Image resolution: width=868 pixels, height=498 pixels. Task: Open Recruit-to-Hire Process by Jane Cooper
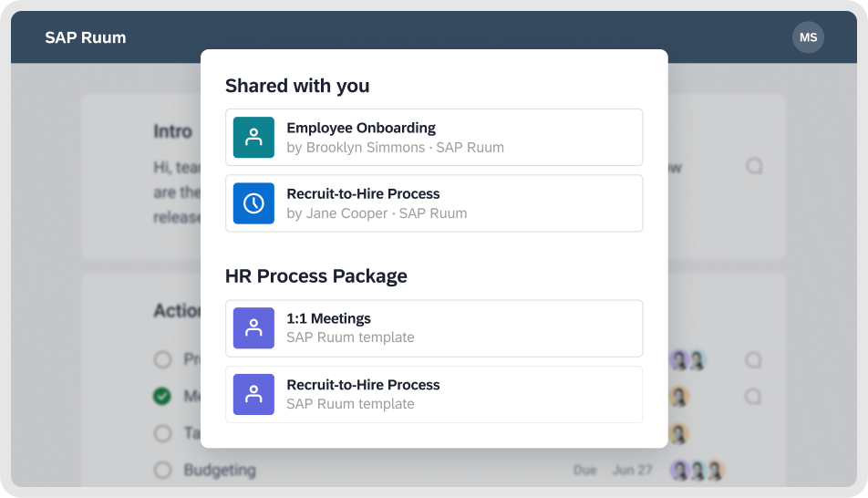(434, 203)
